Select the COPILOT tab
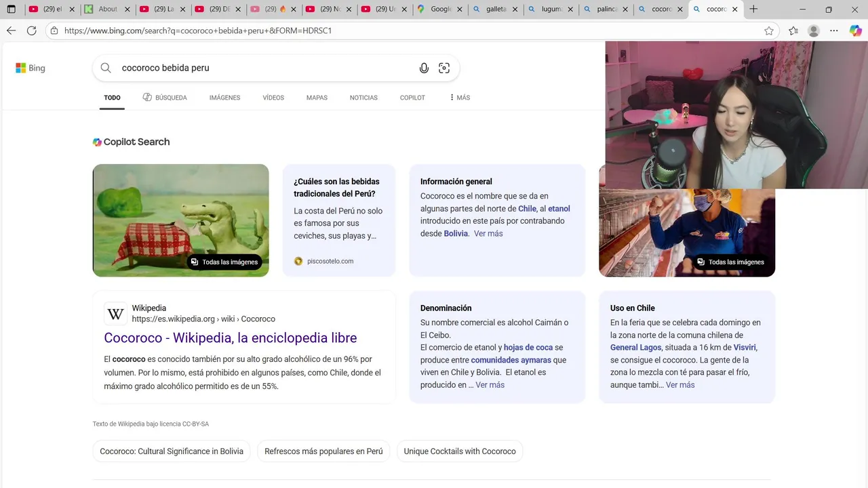This screenshot has width=868, height=488. pos(412,98)
